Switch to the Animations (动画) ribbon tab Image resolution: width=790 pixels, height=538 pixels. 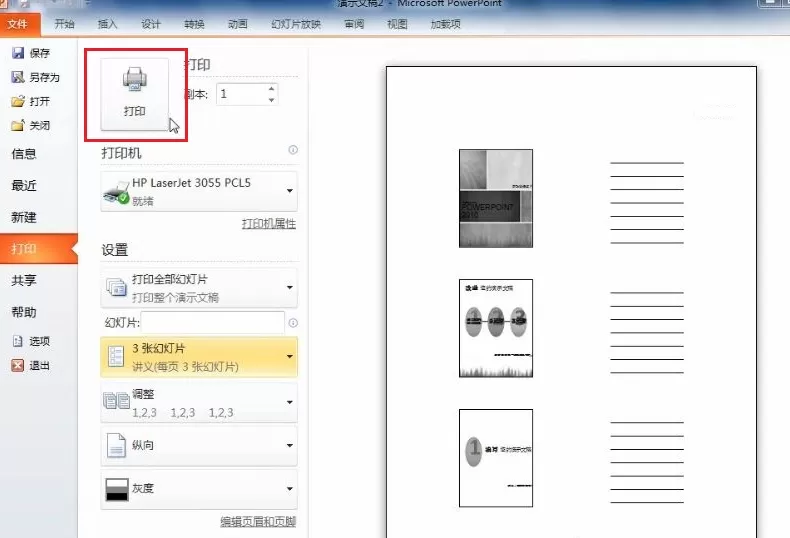pyautogui.click(x=237, y=24)
